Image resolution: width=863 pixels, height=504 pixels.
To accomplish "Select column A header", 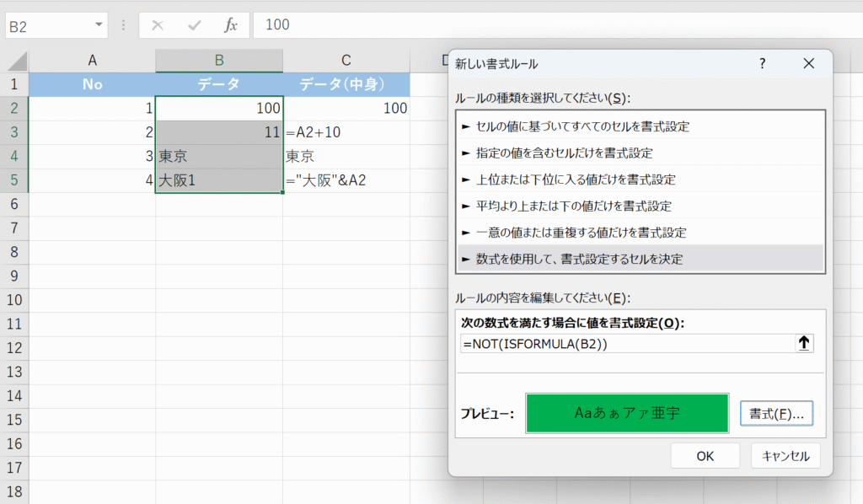I will click(92, 60).
